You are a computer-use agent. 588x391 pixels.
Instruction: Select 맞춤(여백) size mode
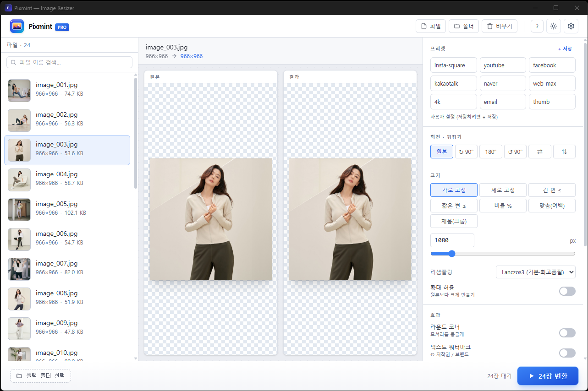click(x=552, y=206)
